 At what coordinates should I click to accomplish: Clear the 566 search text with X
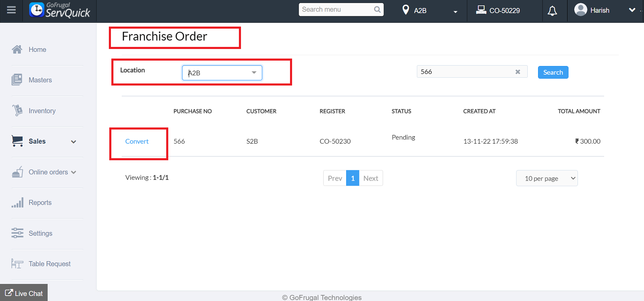pos(518,72)
